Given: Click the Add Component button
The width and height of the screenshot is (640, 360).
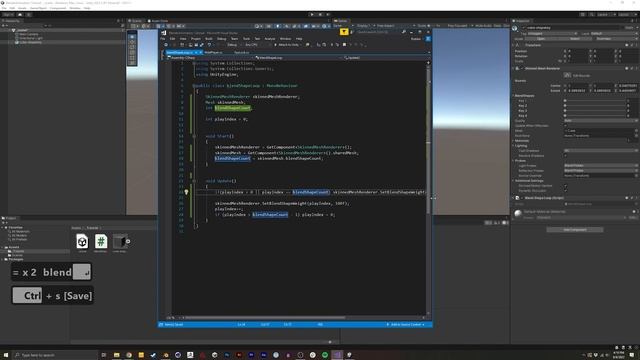Looking at the screenshot, I should point(575,230).
